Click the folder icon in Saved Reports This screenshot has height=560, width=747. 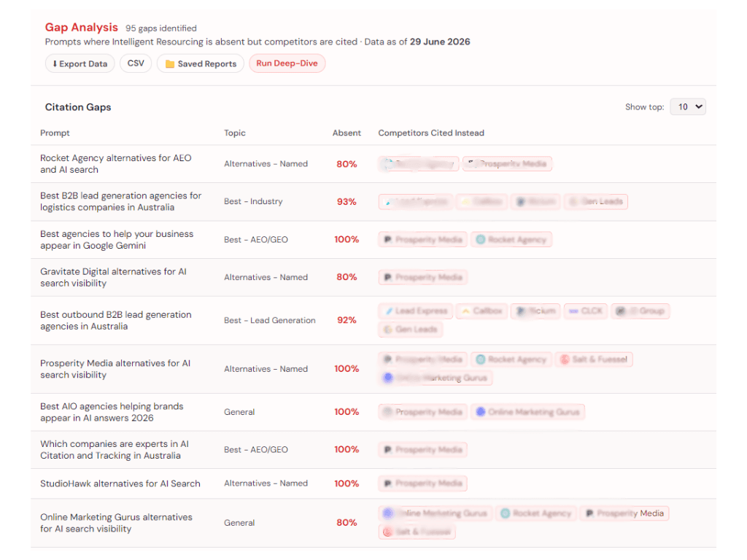[x=169, y=64]
